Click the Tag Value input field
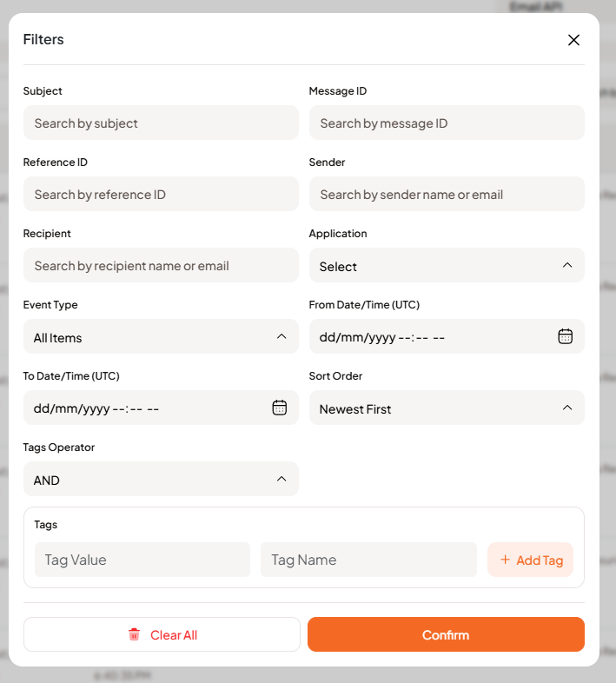Screen dimensions: 616x683 point(142,560)
